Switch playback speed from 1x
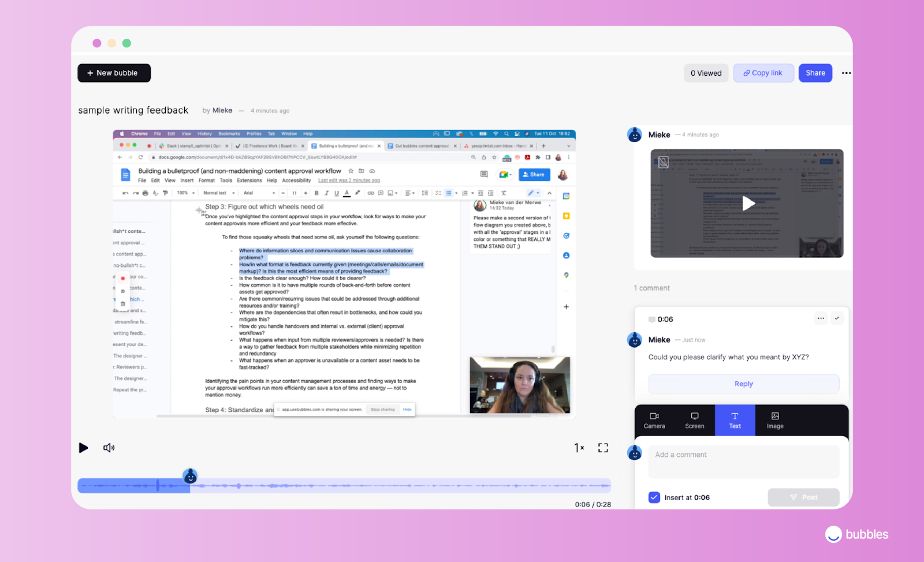Screen dimensions: 924x562 point(578,448)
